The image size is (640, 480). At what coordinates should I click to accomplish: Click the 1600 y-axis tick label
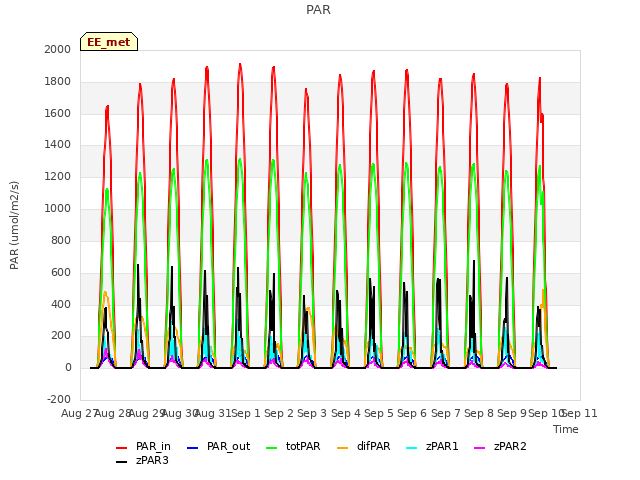[x=58, y=113]
